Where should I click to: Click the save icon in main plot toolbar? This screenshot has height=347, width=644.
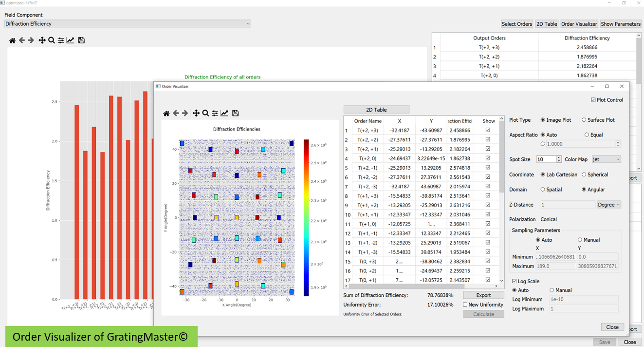click(81, 40)
